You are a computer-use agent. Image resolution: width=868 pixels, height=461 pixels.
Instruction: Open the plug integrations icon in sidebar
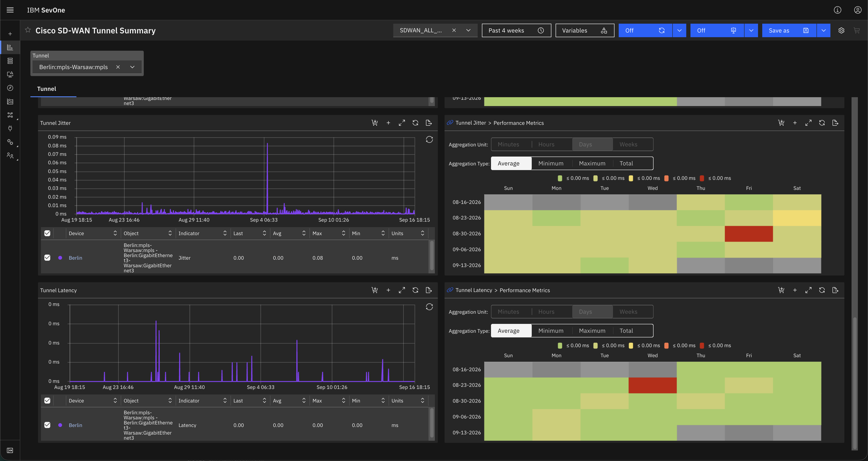click(10, 128)
